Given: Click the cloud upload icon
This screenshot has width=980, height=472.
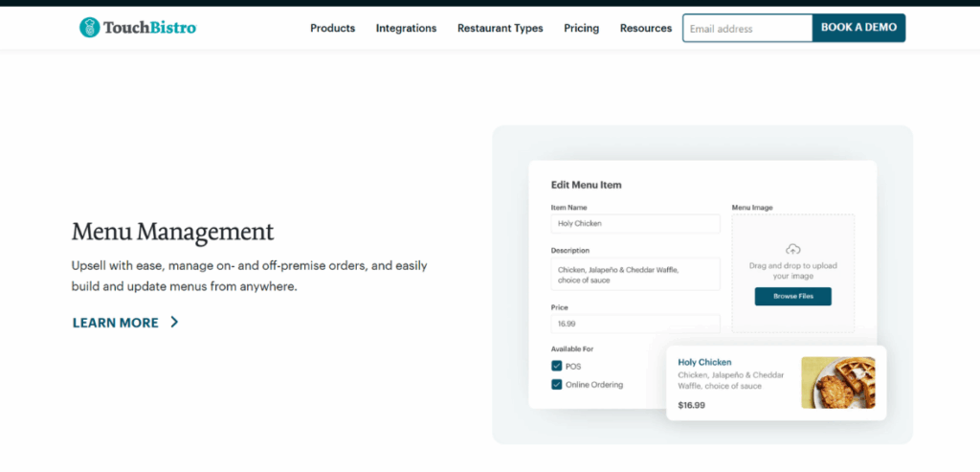Looking at the screenshot, I should [792, 249].
